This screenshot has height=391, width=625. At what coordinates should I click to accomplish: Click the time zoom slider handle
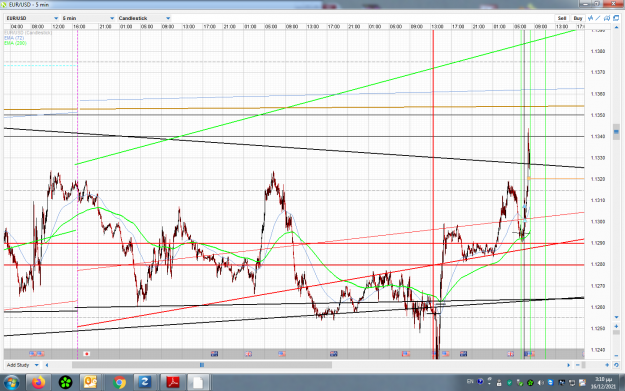(584, 365)
